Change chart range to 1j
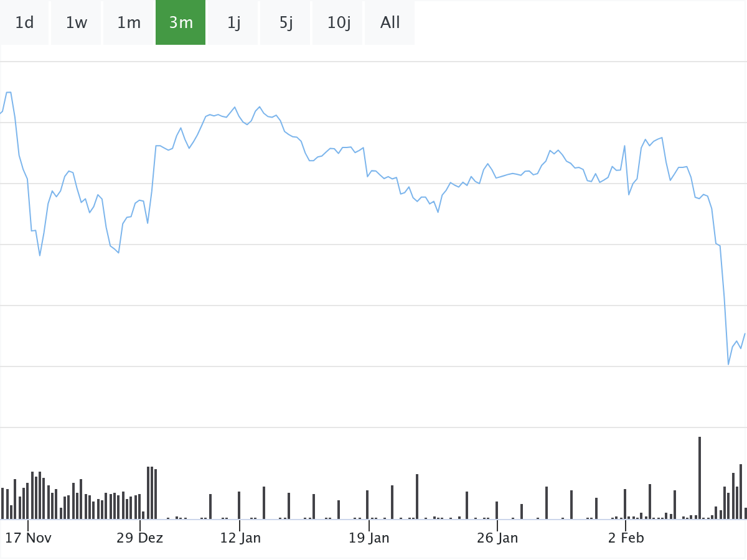 click(233, 23)
